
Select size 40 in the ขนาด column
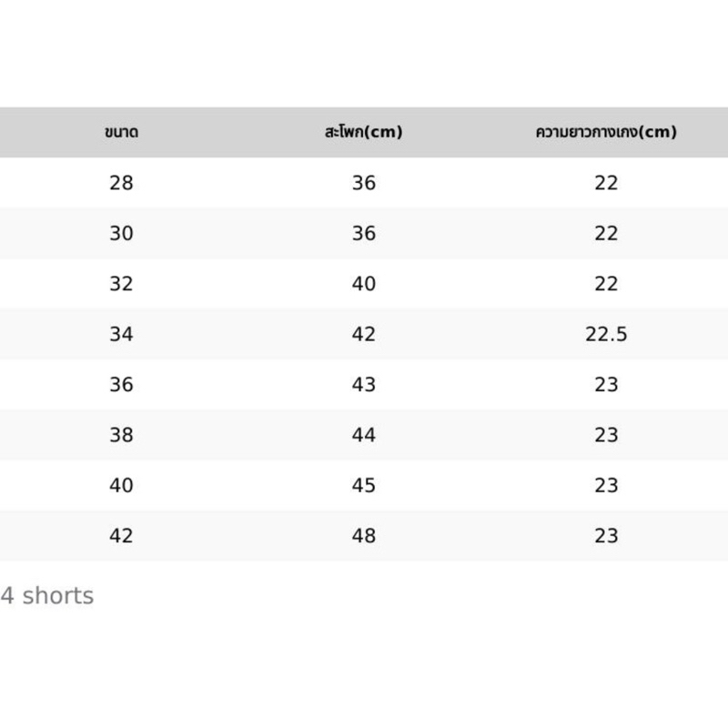(121, 486)
